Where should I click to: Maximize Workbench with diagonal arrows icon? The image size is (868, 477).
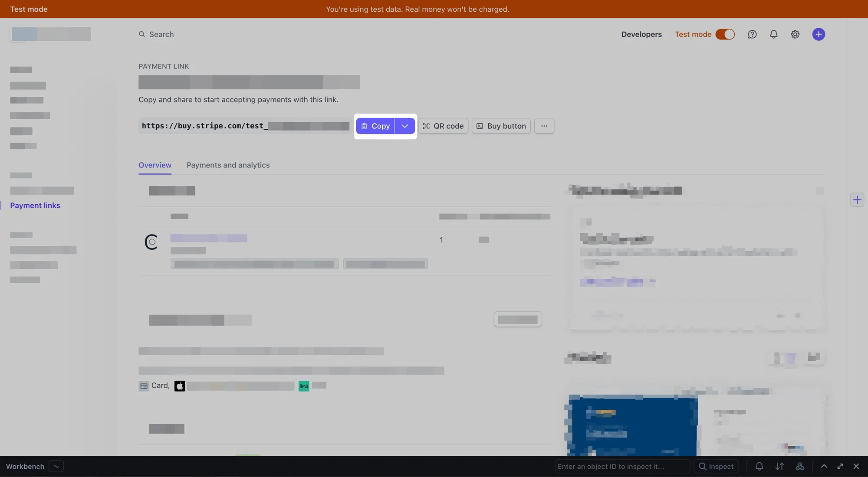[840, 467]
